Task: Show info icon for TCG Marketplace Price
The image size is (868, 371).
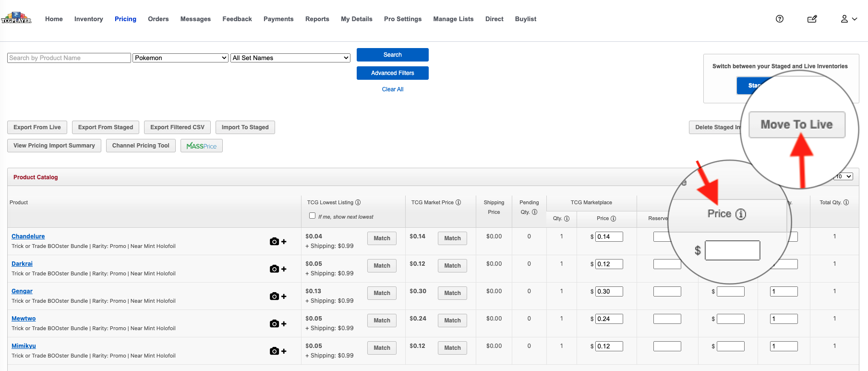Action: click(x=614, y=218)
